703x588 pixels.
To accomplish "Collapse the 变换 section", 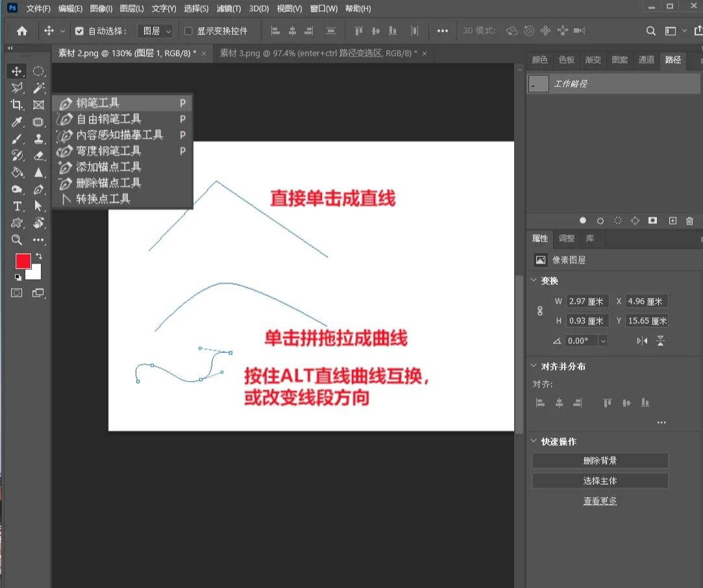I will (x=534, y=280).
